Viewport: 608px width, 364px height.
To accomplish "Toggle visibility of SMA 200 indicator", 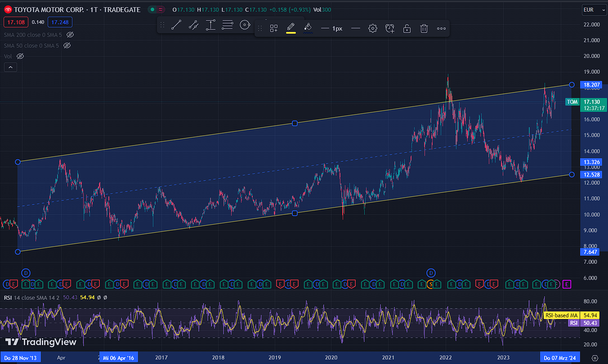I will (70, 35).
